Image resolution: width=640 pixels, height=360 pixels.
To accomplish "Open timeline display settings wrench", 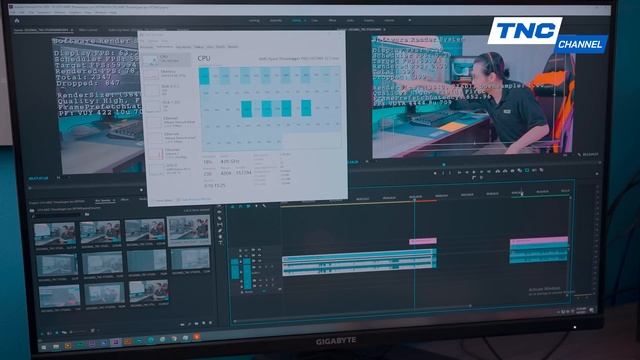I will tap(264, 206).
